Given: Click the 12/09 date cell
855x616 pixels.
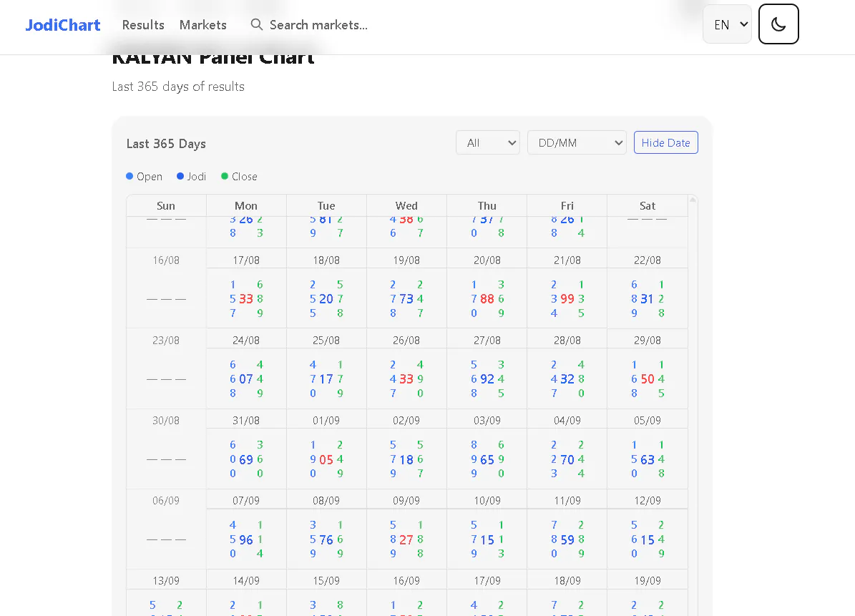Looking at the screenshot, I should coord(648,501).
